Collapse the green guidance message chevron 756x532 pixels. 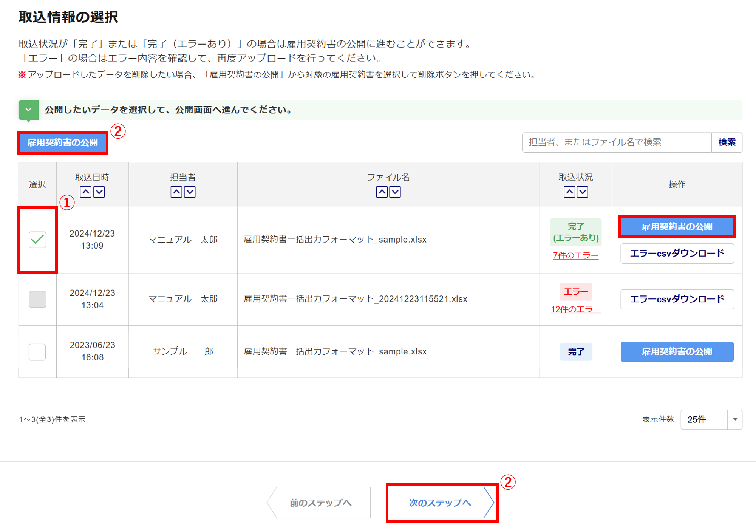point(28,110)
